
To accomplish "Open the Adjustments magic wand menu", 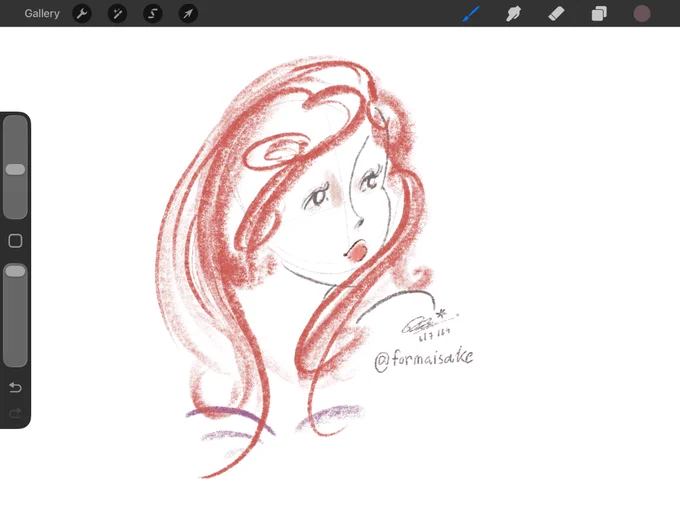I will [118, 14].
